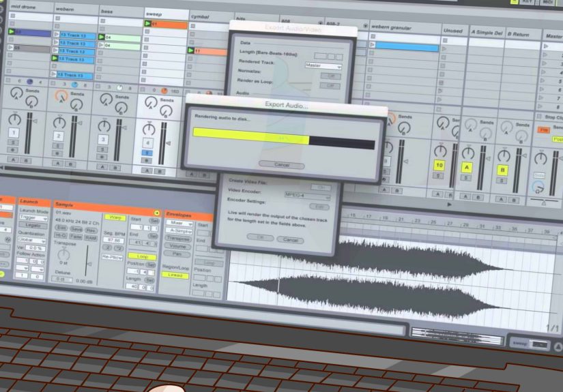The image size is (563, 392).
Task: Open the Mixer device chooser in Envelopes
Action: tap(179, 223)
